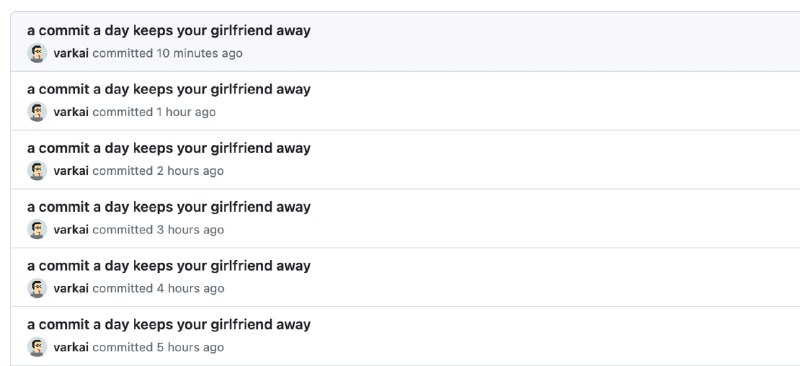Open commit titled from 10 minutes ago

tap(169, 31)
